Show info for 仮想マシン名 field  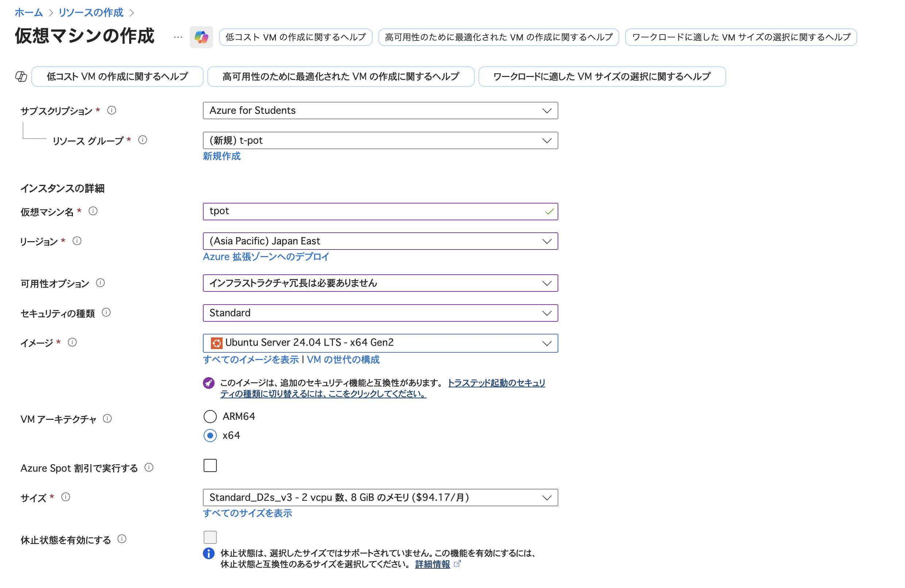[93, 211]
